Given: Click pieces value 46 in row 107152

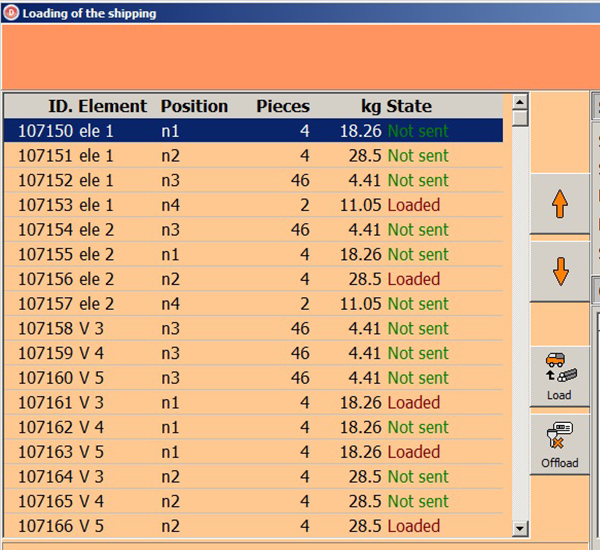Looking at the screenshot, I should click(x=300, y=180).
